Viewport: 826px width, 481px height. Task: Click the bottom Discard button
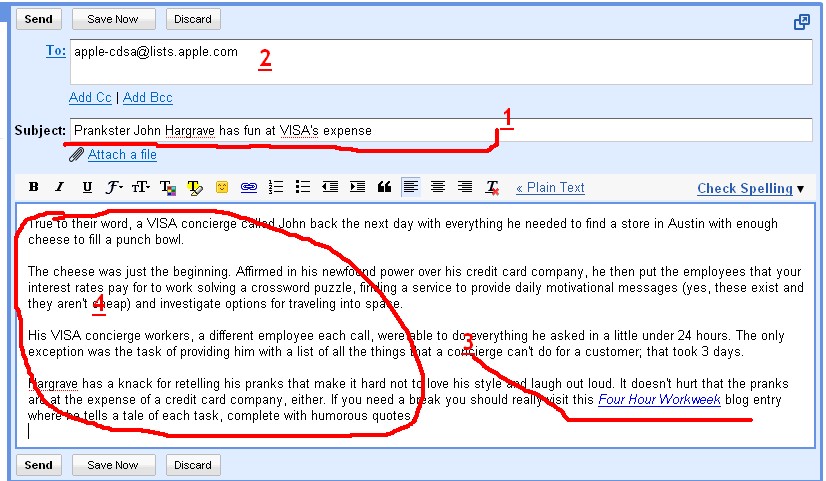[x=193, y=465]
